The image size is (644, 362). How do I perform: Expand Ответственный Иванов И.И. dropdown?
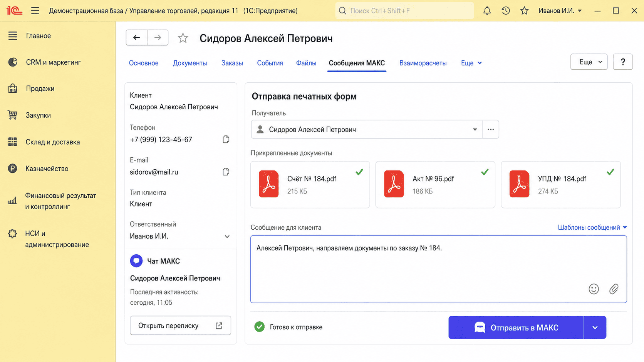(x=227, y=237)
